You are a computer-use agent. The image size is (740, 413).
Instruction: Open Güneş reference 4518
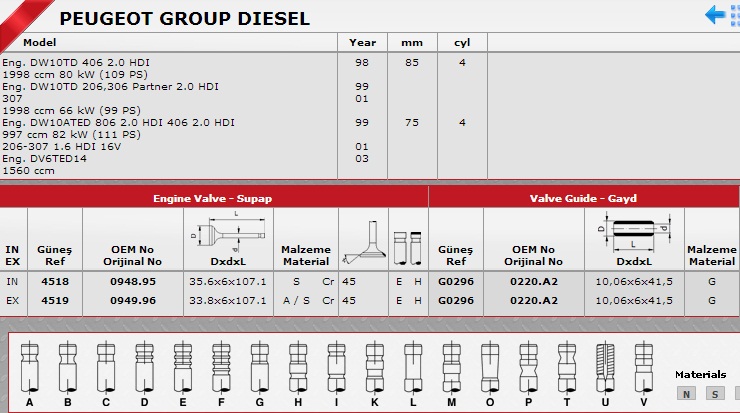point(54,282)
